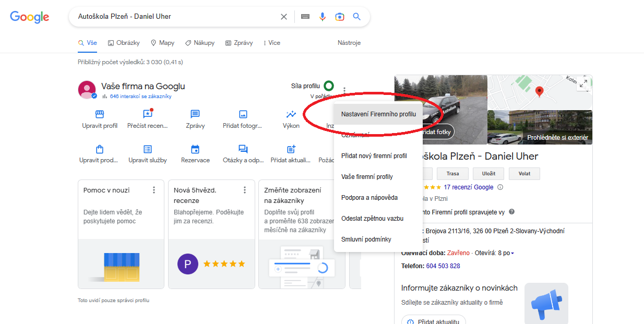Click the Informujte zákazníky o novinkách heading
This screenshot has height=324, width=644.
tap(459, 288)
